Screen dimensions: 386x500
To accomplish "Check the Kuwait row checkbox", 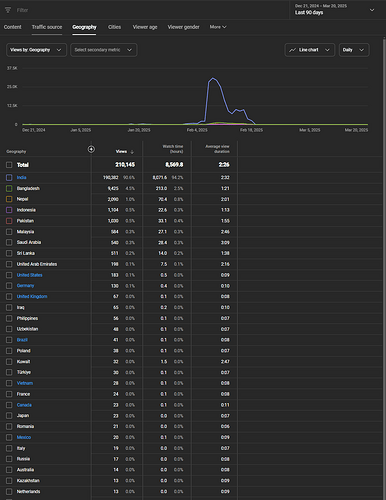I will coord(9,361).
